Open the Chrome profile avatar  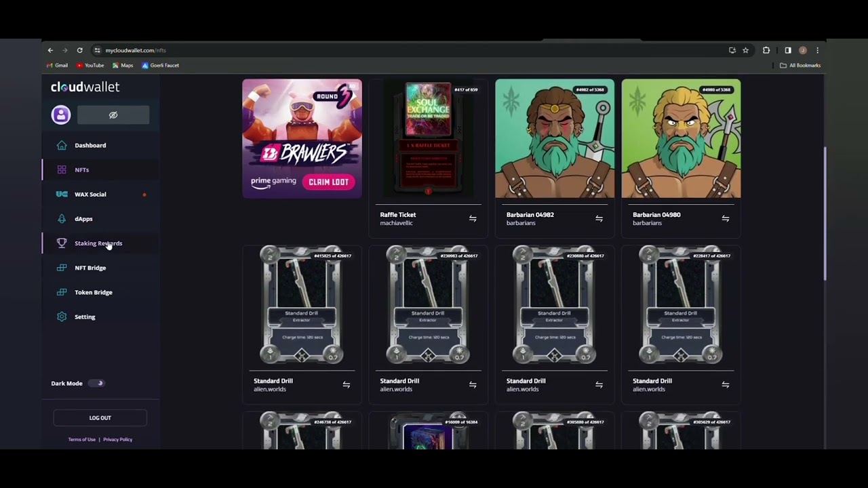click(x=803, y=50)
